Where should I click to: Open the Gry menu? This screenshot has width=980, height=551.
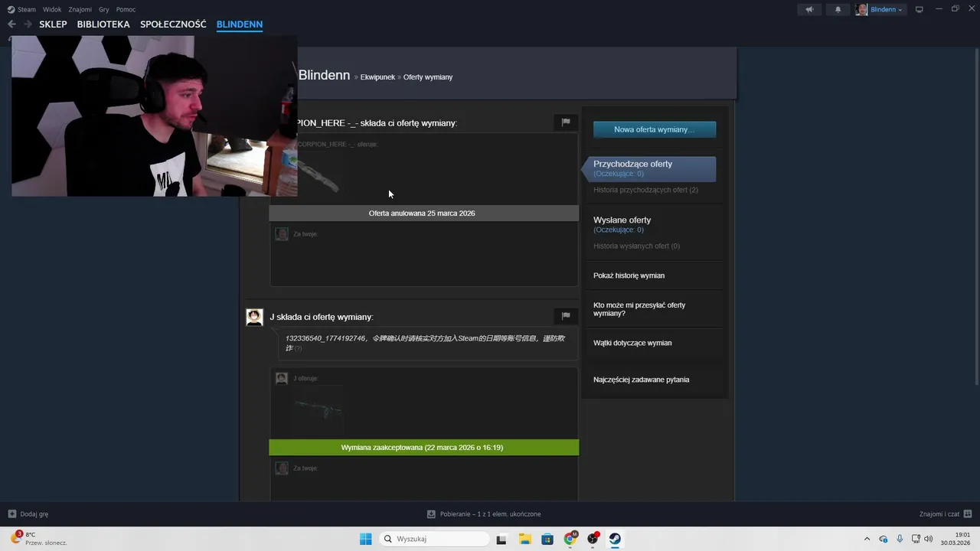104,9
